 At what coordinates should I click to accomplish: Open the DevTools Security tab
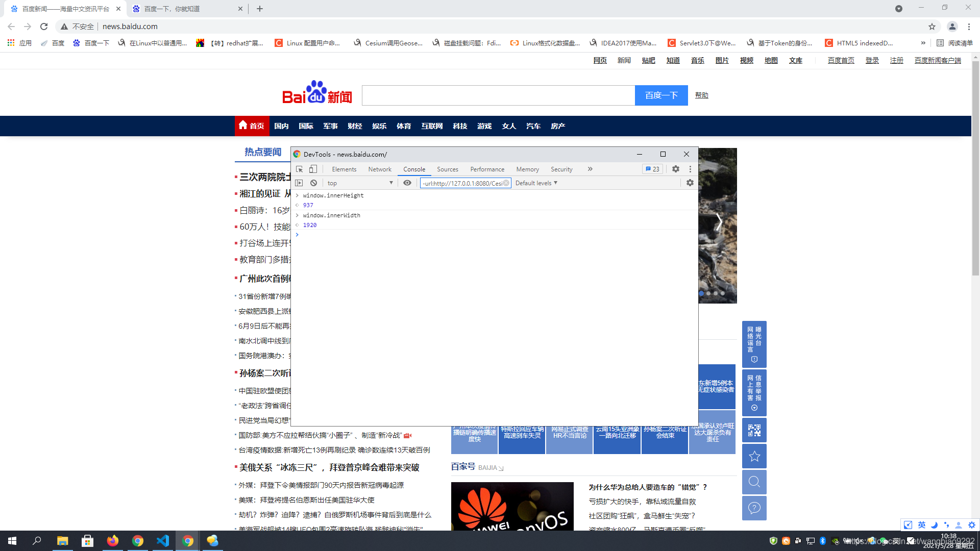pyautogui.click(x=561, y=169)
